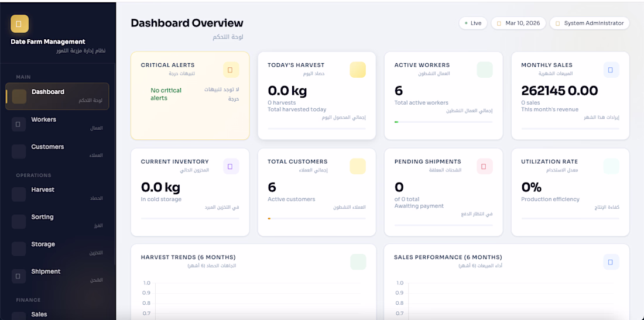Click the sidebar vertical scrollbar
This screenshot has height=320, width=644.
115,164
